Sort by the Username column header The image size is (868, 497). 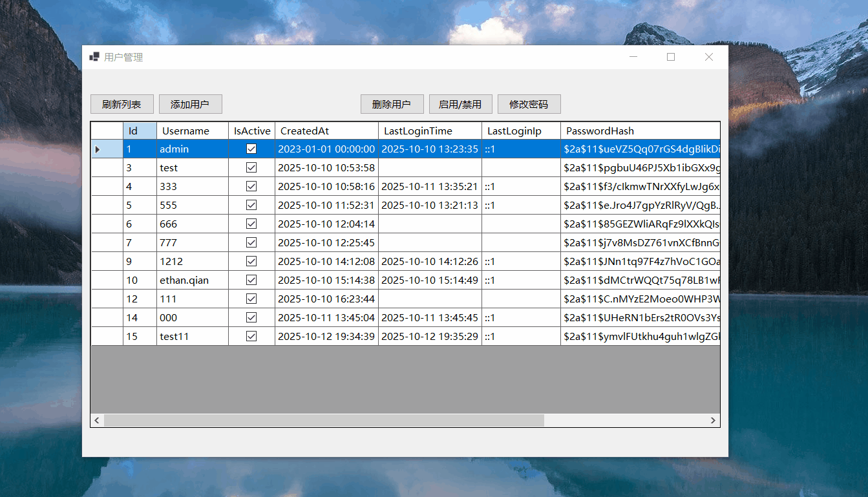(x=193, y=131)
